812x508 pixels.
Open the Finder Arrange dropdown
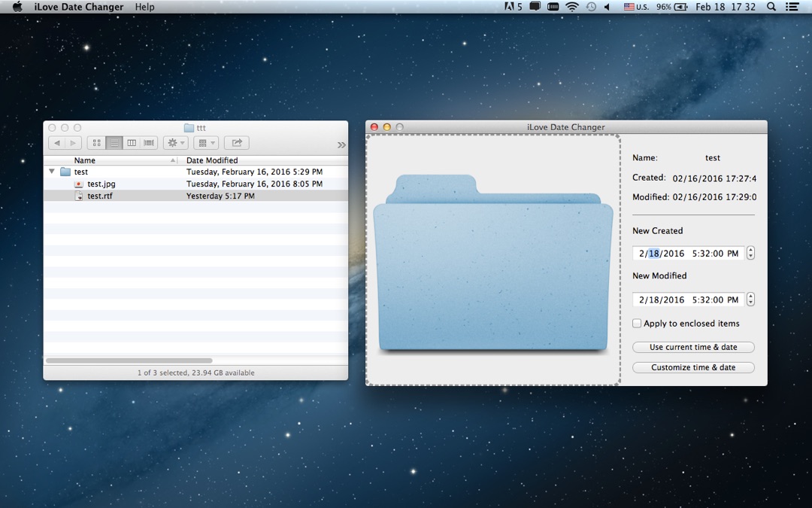205,143
